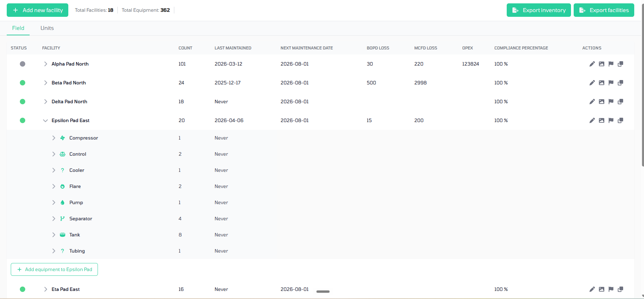Screen dimensions: 644x299
Task: Sort by MCFD Loss column header
Action: pyautogui.click(x=426, y=48)
